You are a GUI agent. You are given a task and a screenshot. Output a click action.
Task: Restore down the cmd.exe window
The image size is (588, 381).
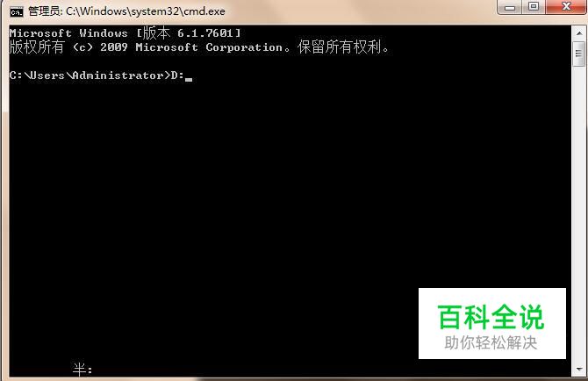[x=534, y=6]
